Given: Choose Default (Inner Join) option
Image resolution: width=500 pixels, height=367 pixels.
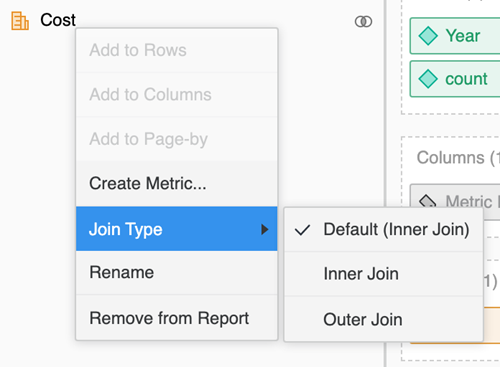Looking at the screenshot, I should tap(383, 230).
